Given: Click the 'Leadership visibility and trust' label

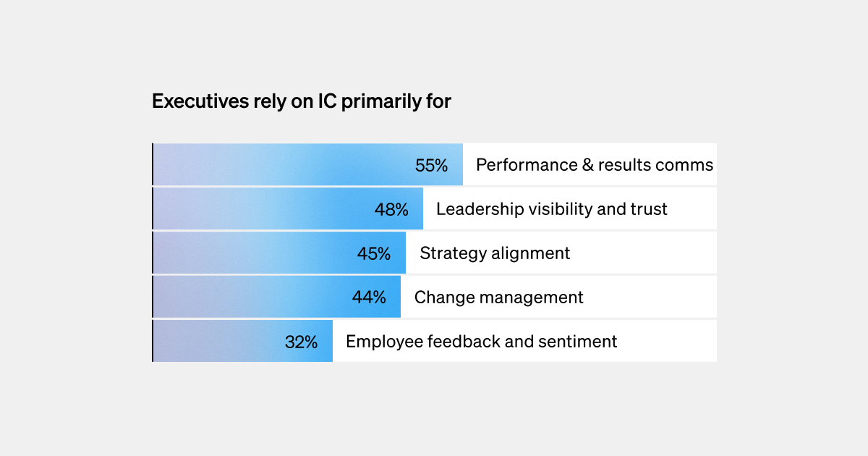Looking at the screenshot, I should pos(552,209).
